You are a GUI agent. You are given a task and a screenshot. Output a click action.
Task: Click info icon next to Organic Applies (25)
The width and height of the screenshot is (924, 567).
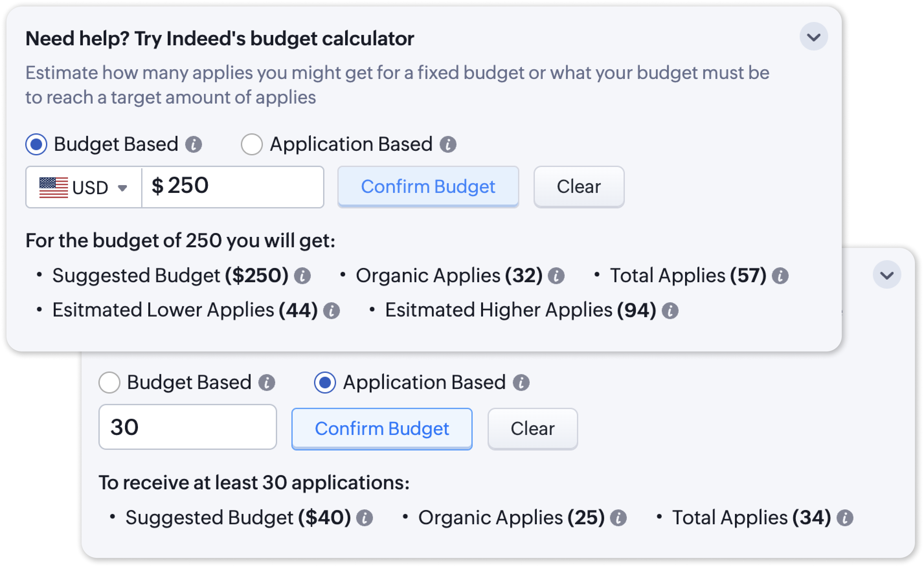tap(618, 518)
